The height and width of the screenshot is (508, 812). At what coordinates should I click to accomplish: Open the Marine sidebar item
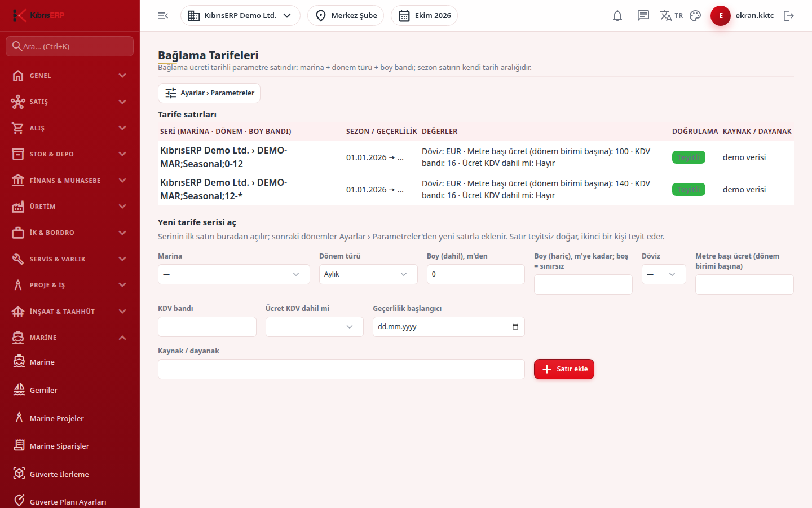(70, 362)
